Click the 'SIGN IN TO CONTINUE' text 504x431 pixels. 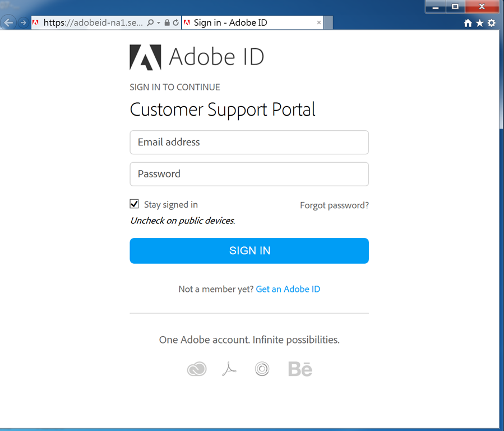(175, 87)
